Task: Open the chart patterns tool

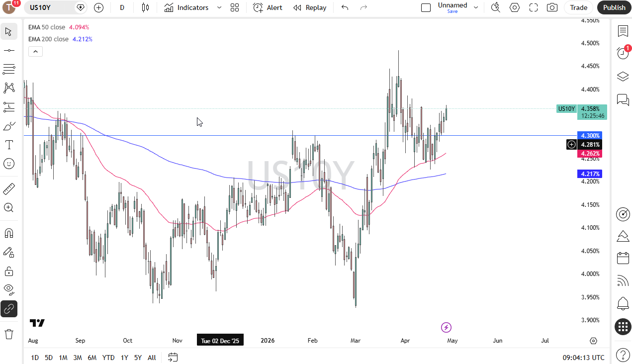Action: (x=8, y=88)
